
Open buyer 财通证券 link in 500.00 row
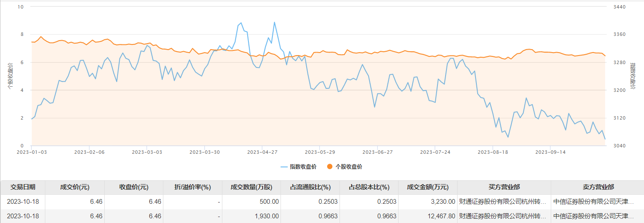502,202
